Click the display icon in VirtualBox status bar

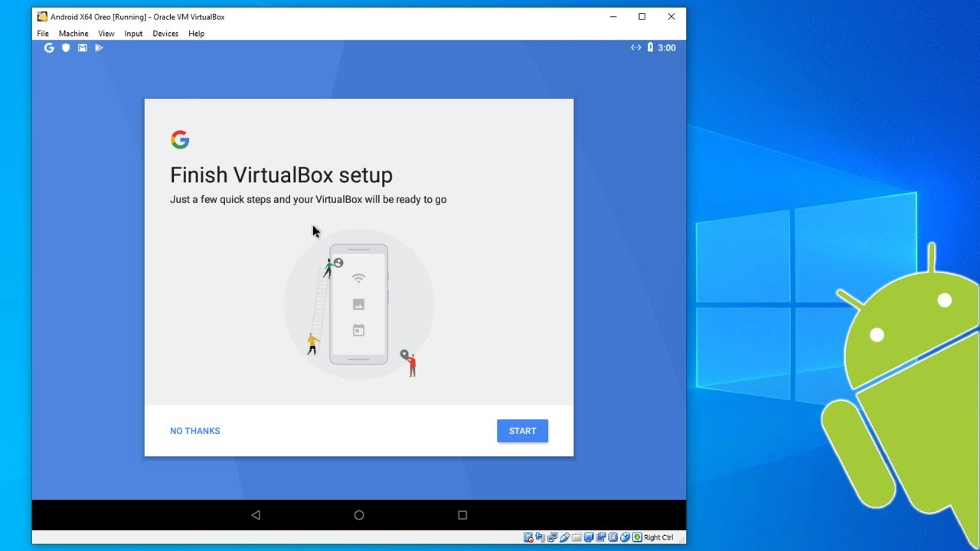(x=589, y=537)
